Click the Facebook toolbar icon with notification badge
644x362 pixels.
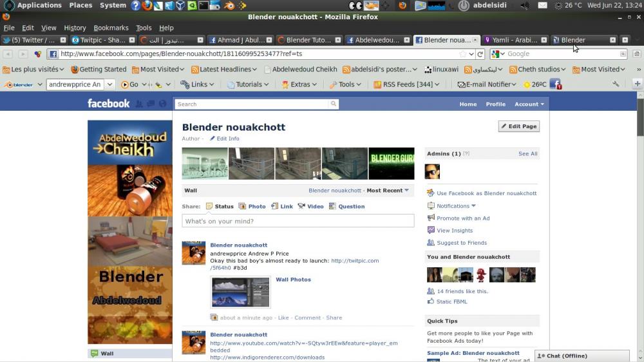(x=555, y=84)
